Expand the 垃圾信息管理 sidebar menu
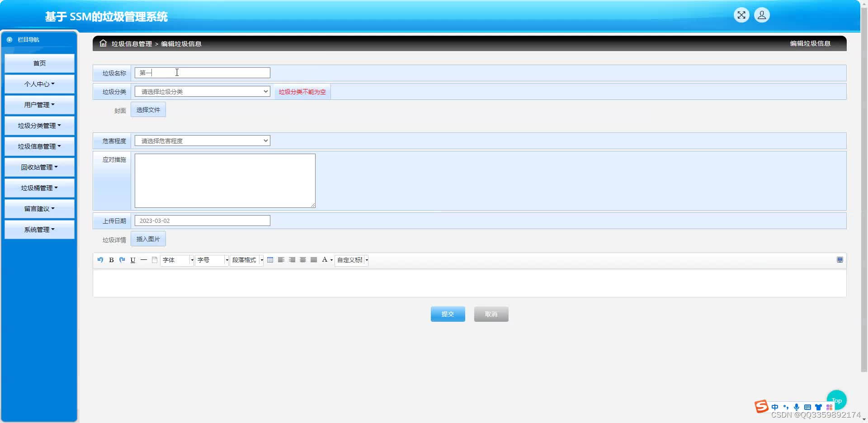 click(x=39, y=146)
